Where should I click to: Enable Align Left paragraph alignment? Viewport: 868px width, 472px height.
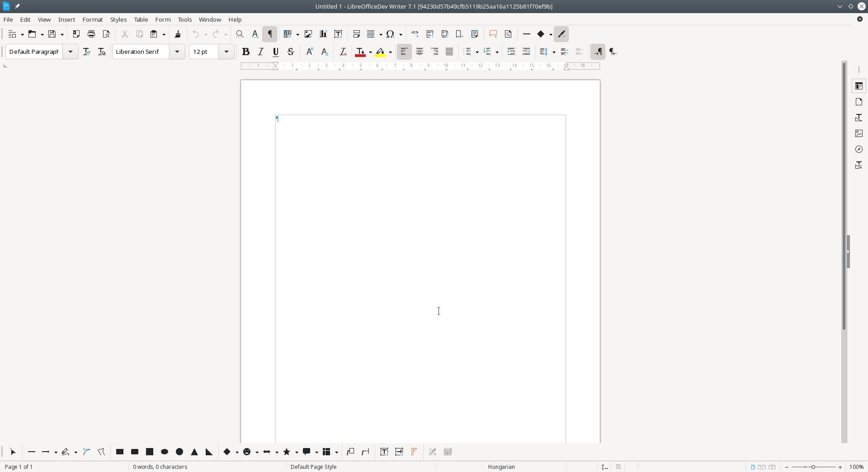pyautogui.click(x=404, y=52)
